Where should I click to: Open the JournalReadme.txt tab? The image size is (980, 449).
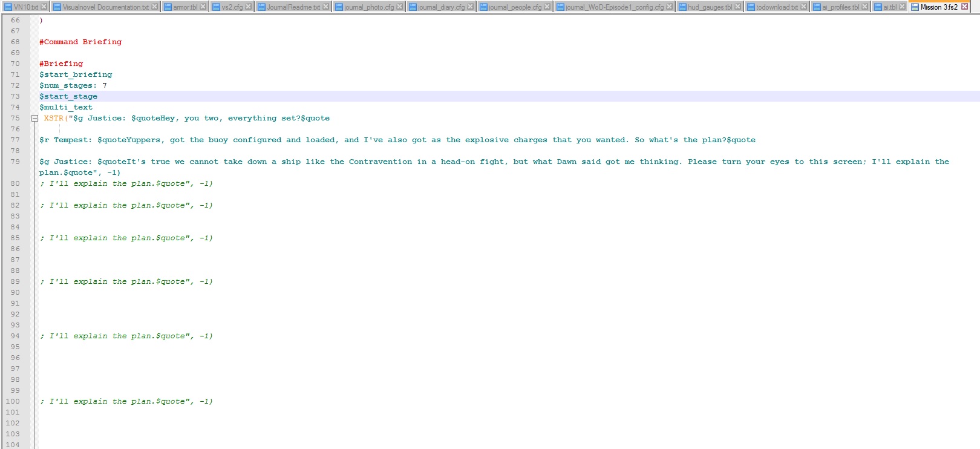(293, 7)
